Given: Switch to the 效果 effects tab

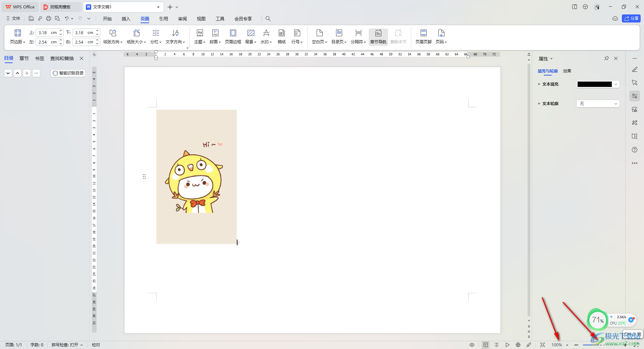Looking at the screenshot, I should [567, 71].
